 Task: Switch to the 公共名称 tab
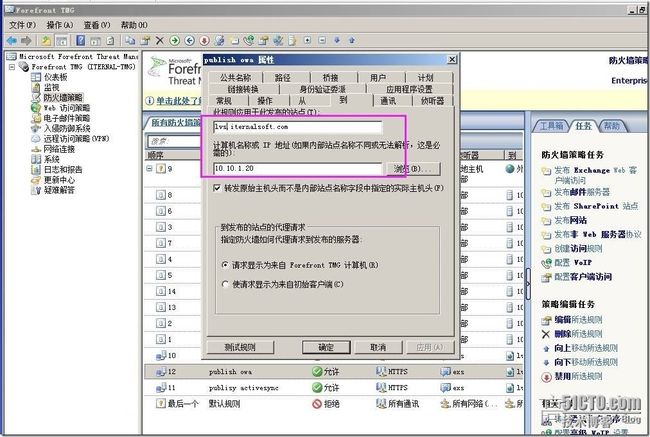[x=235, y=78]
